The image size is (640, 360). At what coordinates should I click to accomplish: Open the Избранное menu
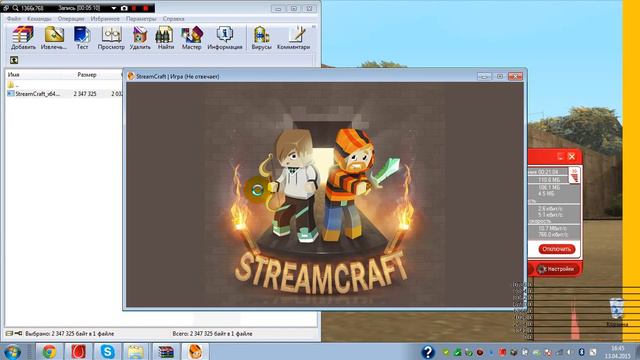click(105, 19)
